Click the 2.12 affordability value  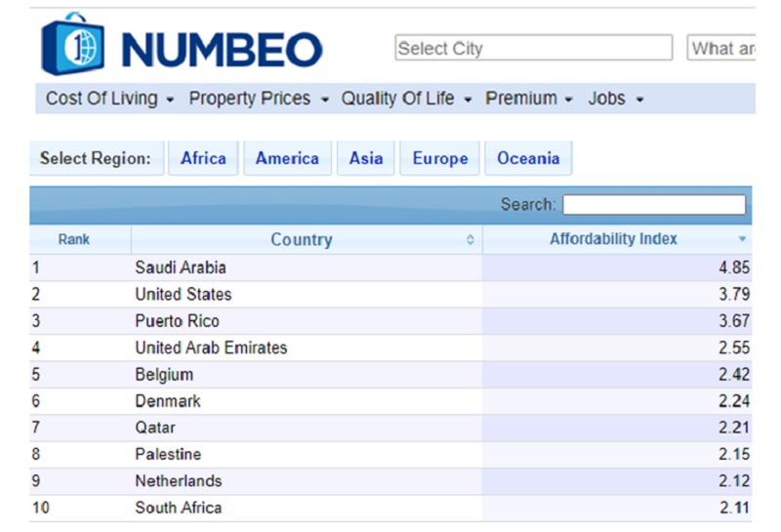pos(734,481)
